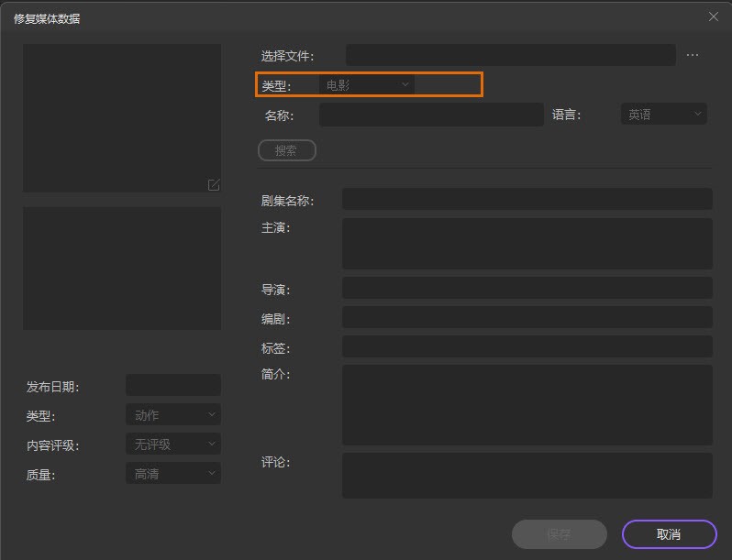Open the 类型 dropdown showing 电影
The height and width of the screenshot is (560, 732).
[367, 85]
